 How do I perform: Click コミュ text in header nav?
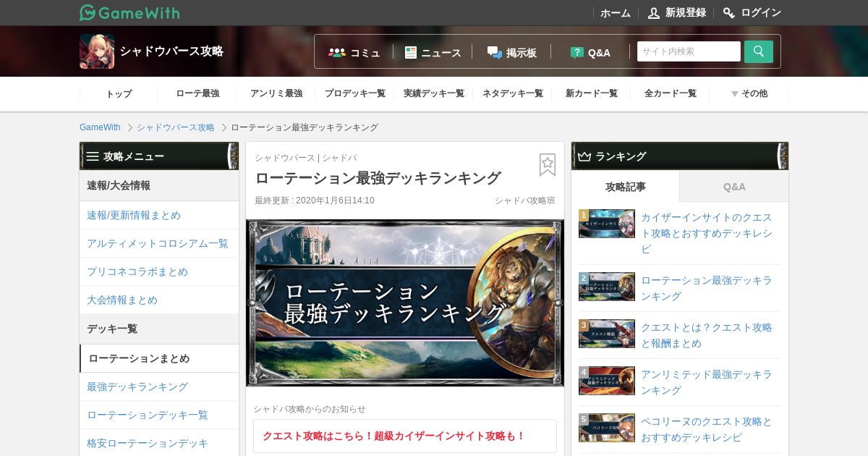[x=365, y=53]
